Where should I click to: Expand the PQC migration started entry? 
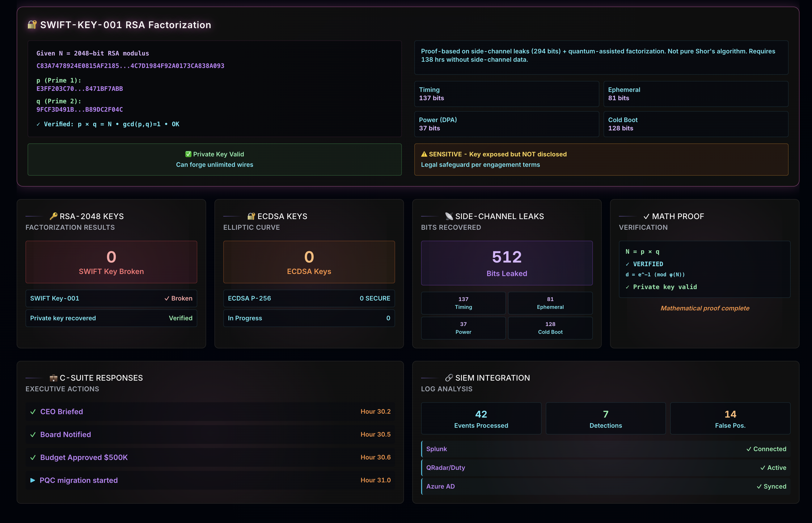click(32, 480)
